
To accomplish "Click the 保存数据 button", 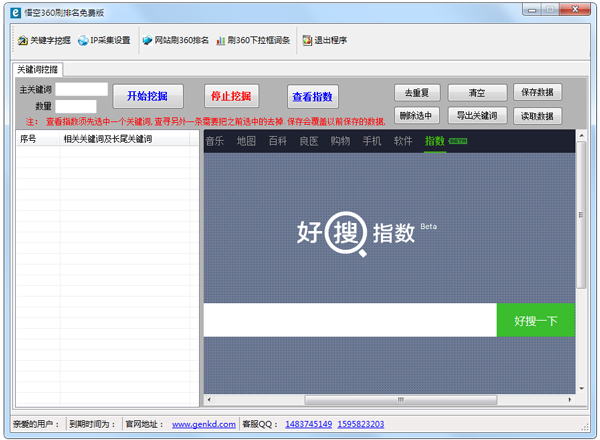I will [x=537, y=92].
